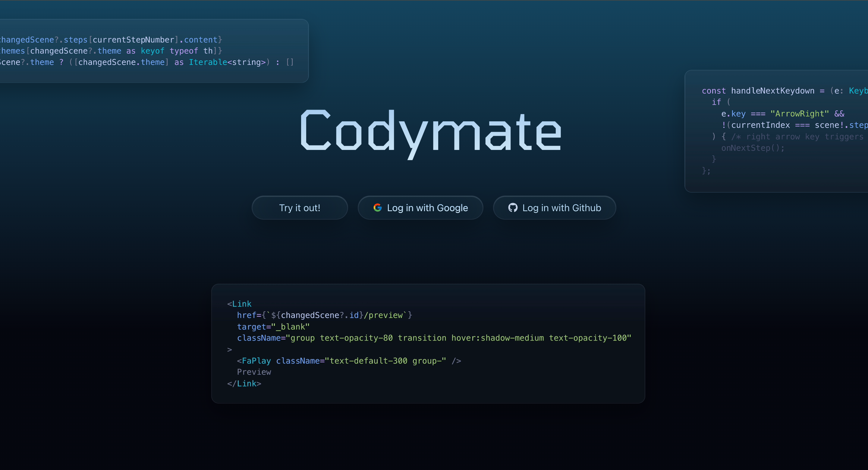This screenshot has height=470, width=868.
Task: Click Log in with Github button
Action: [554, 207]
